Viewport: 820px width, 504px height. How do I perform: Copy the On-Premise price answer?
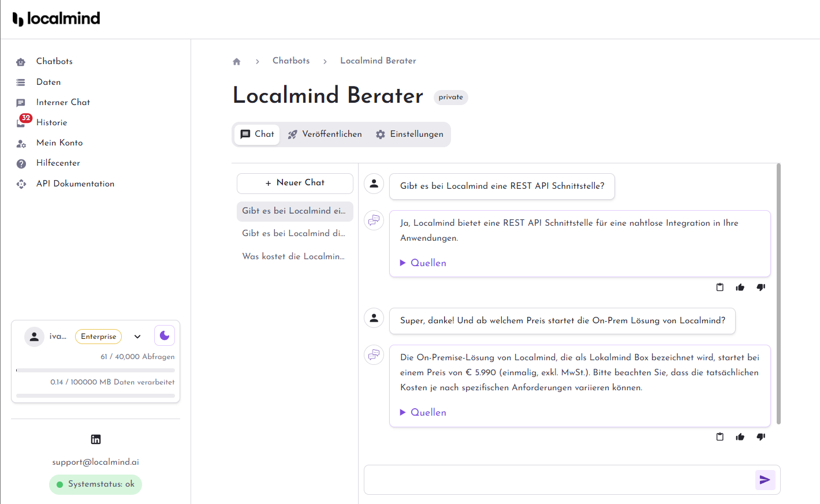pyautogui.click(x=720, y=436)
